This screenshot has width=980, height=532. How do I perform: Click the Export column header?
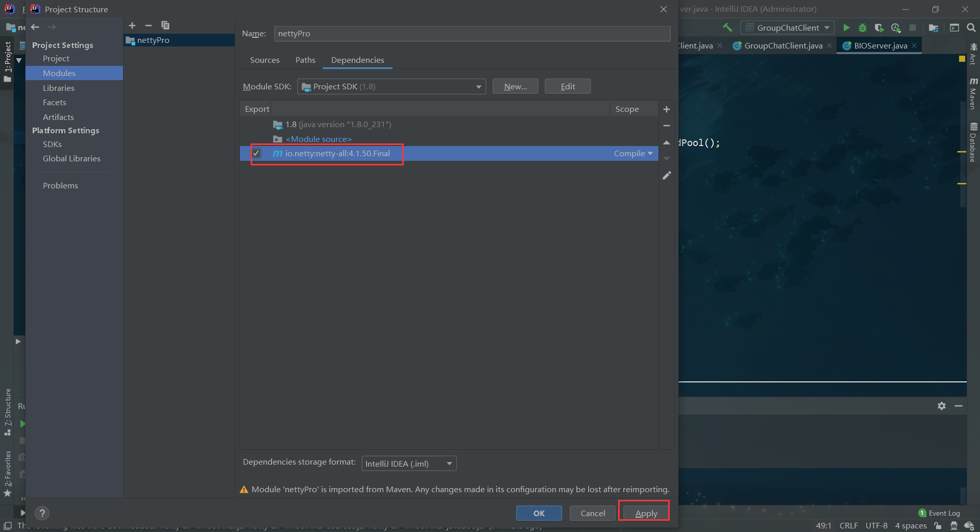click(x=257, y=109)
